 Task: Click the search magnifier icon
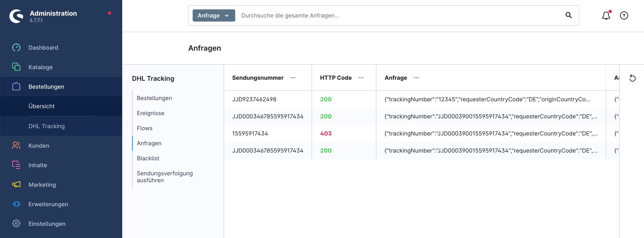pyautogui.click(x=568, y=15)
